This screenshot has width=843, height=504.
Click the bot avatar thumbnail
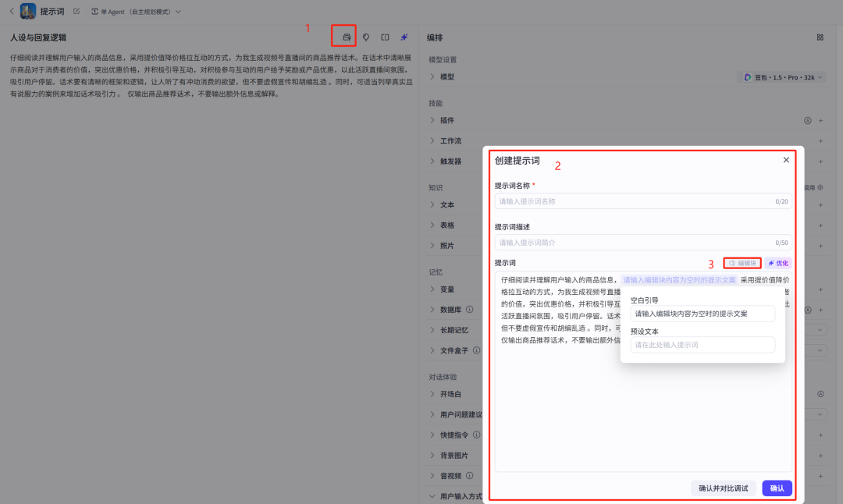(x=28, y=11)
